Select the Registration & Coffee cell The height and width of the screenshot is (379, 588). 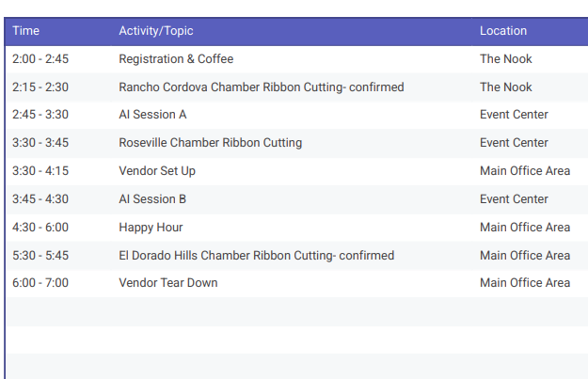point(176,59)
